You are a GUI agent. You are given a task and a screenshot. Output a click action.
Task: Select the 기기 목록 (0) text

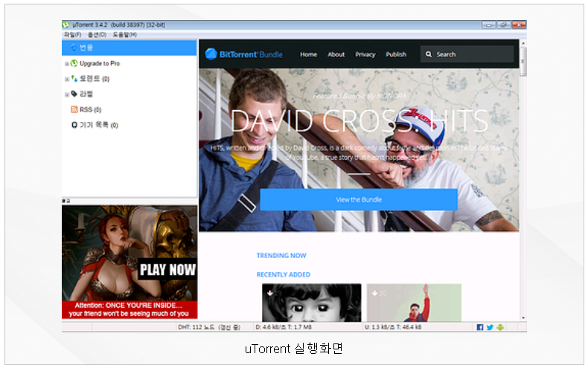tap(99, 125)
